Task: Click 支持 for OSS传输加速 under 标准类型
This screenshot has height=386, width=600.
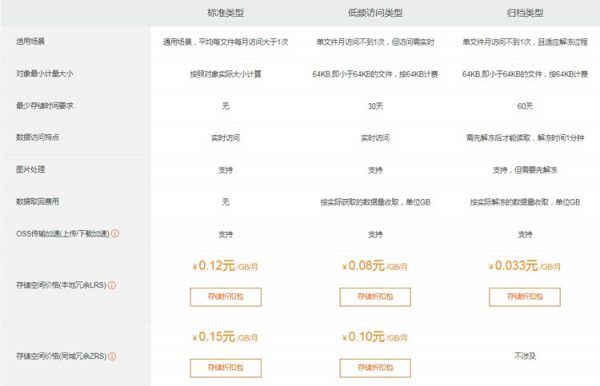Action: (x=226, y=234)
